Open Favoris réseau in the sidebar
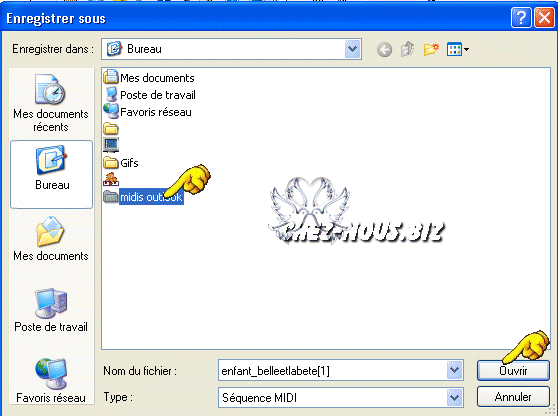Image resolution: width=558 pixels, height=416 pixels. 51,380
